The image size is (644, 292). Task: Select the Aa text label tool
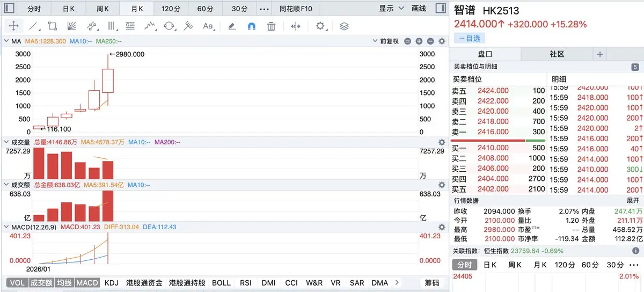coord(208,26)
